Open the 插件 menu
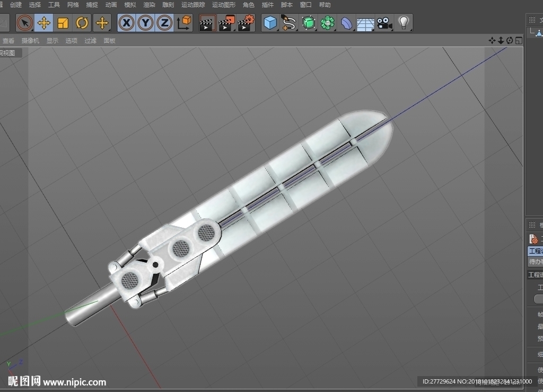Viewport: 543px width, 392px height. [267, 5]
